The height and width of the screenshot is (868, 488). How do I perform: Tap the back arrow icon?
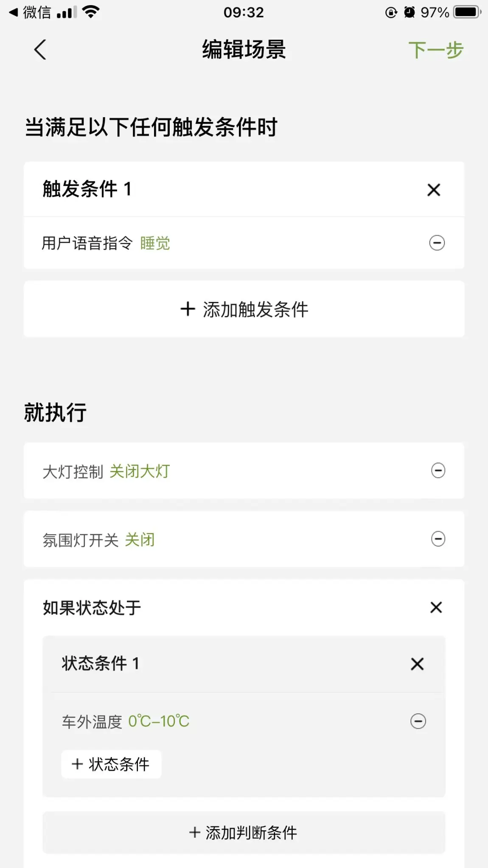[40, 50]
